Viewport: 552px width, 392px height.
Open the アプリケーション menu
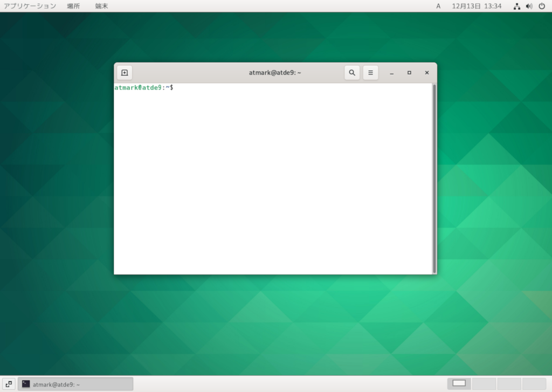coord(30,6)
